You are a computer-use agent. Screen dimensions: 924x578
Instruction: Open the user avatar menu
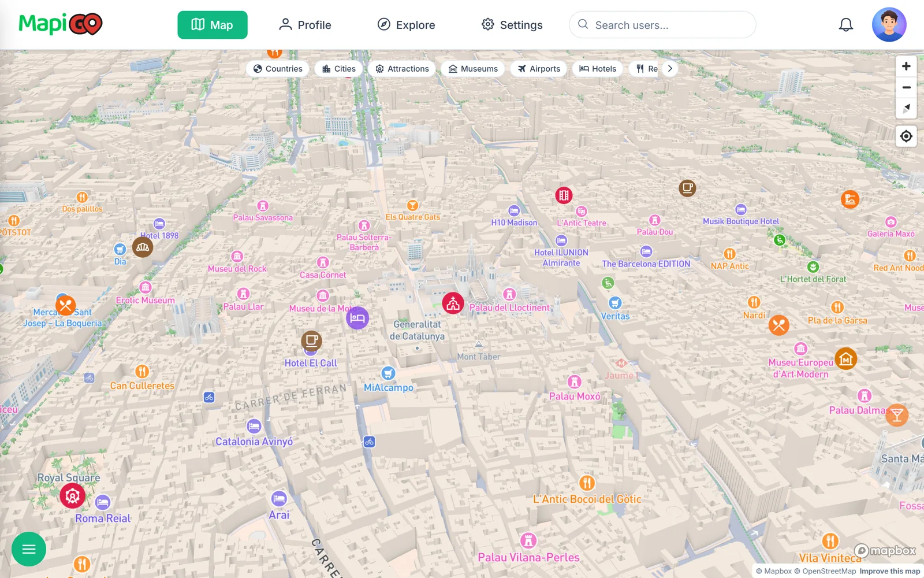pos(889,25)
